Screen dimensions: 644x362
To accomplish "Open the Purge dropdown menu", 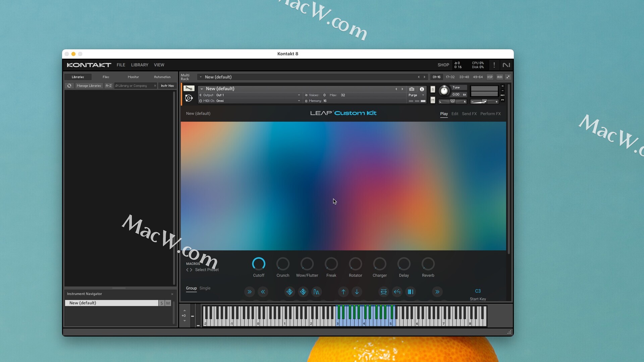I will click(x=416, y=95).
